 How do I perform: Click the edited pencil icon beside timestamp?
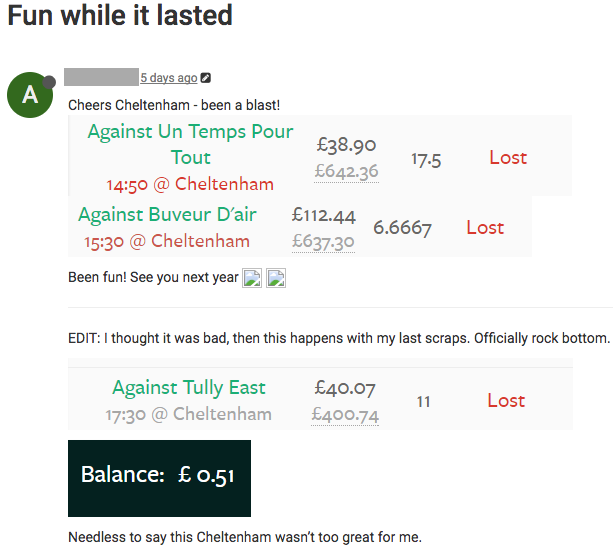[x=206, y=78]
